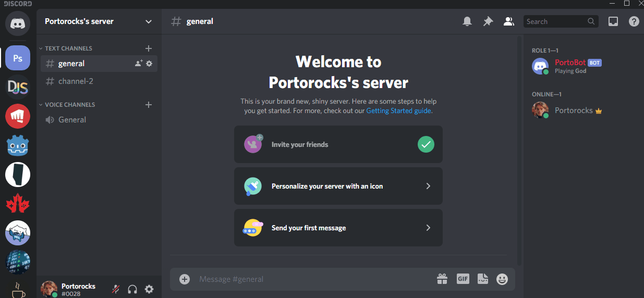Attach a file with plus button
Viewport: 644px width, 298px height.
[x=185, y=279]
